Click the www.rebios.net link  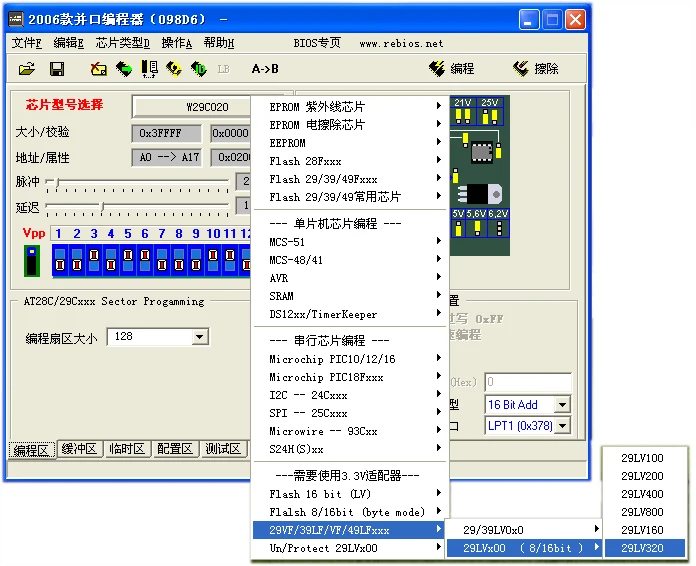pos(401,44)
